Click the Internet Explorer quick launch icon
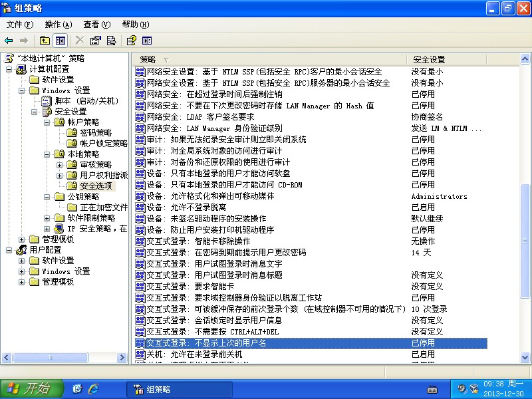The height and width of the screenshot is (399, 532). coord(94,388)
